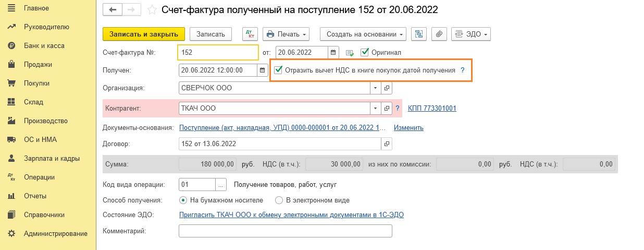Click the Записать и закрыть button
The width and height of the screenshot is (644, 250).
coord(144,34)
